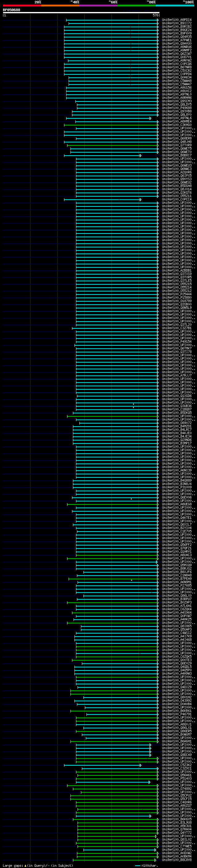Click the hit label UniRef100_Q8N5L9
The width and height of the screenshot is (197, 868).
[176, 308]
